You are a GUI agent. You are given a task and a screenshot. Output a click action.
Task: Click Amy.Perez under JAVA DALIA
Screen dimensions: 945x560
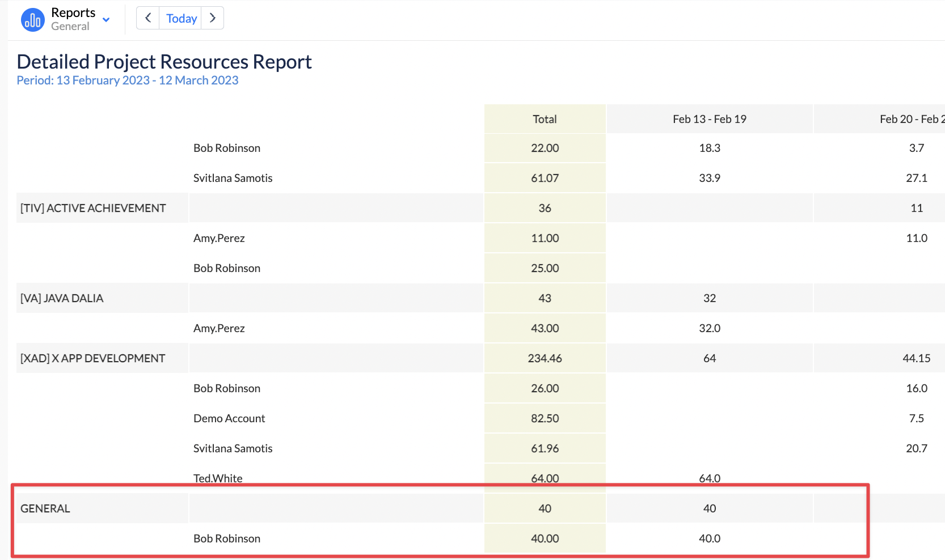[x=219, y=328]
